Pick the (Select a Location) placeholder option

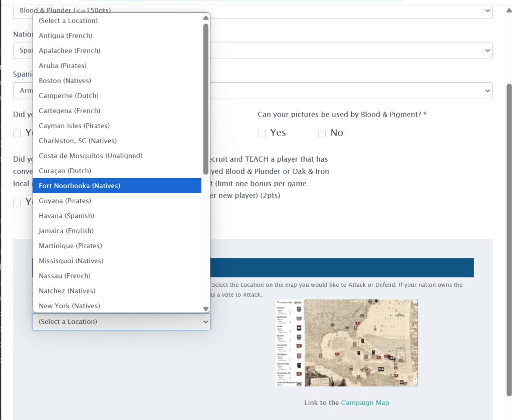coord(68,21)
